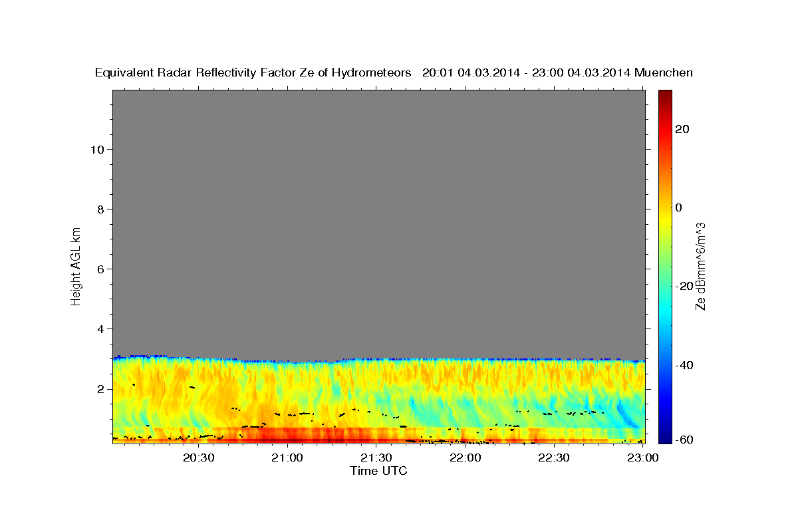The height and width of the screenshot is (532, 798).
Task: Click the colorbar value -60
Action: point(683,439)
